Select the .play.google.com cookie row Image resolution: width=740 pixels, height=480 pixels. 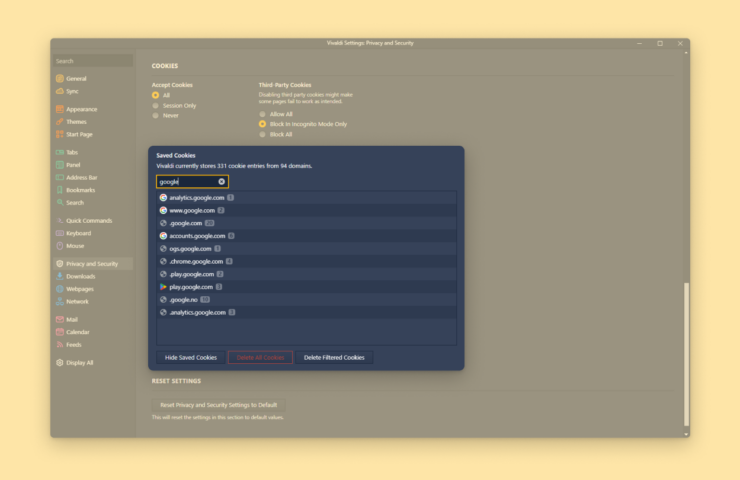click(306, 274)
